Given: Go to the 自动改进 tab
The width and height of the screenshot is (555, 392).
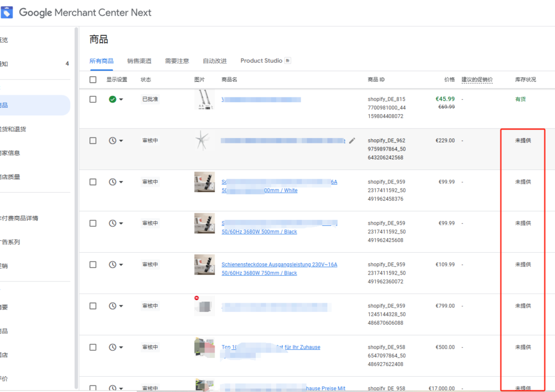Looking at the screenshot, I should [215, 61].
